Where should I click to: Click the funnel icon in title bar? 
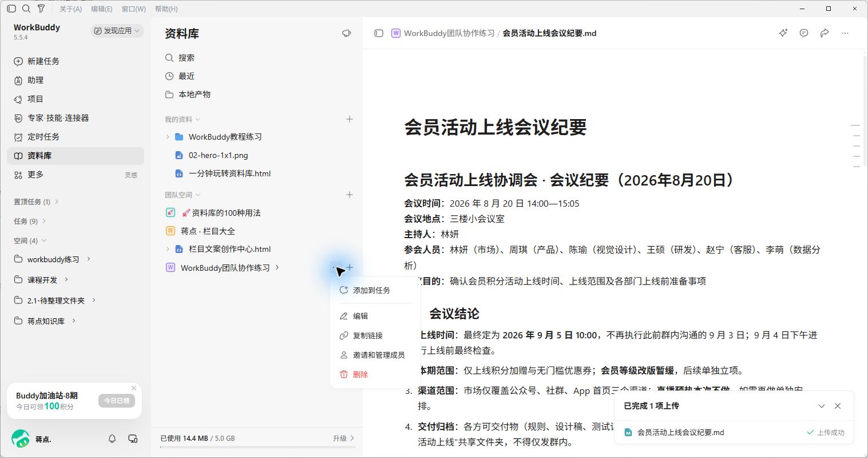tap(41, 9)
